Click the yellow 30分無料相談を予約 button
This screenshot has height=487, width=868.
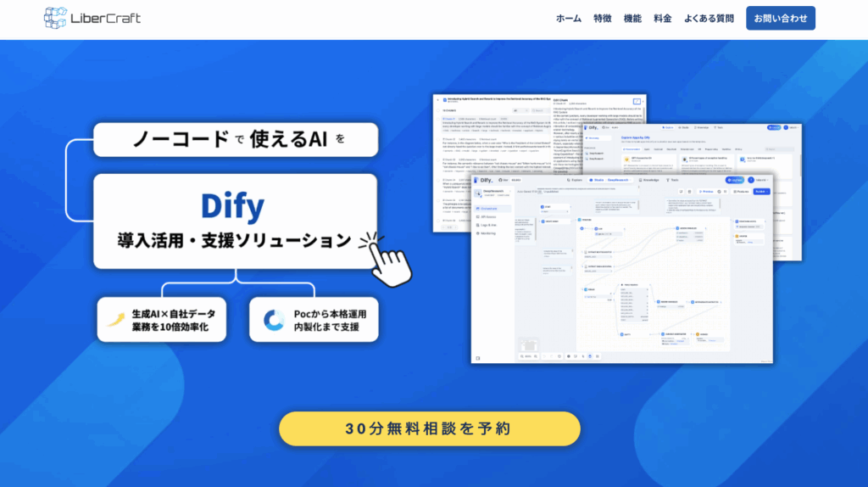click(x=429, y=428)
